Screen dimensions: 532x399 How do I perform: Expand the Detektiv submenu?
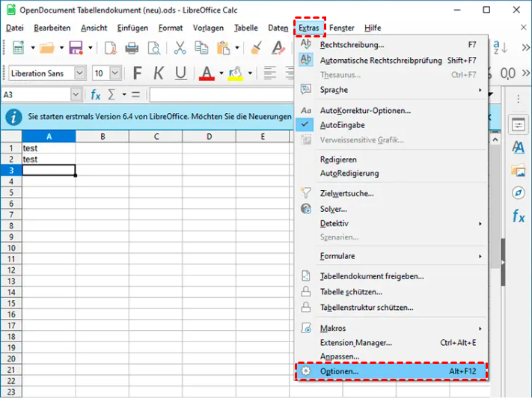(391, 224)
